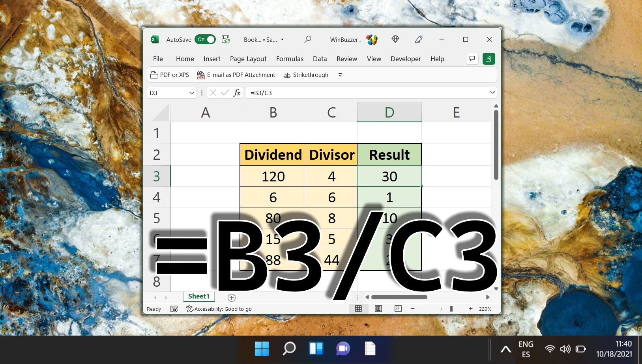Switch to Page Break Preview icon
Viewport: 642px width, 364px height.
pyautogui.click(x=398, y=309)
